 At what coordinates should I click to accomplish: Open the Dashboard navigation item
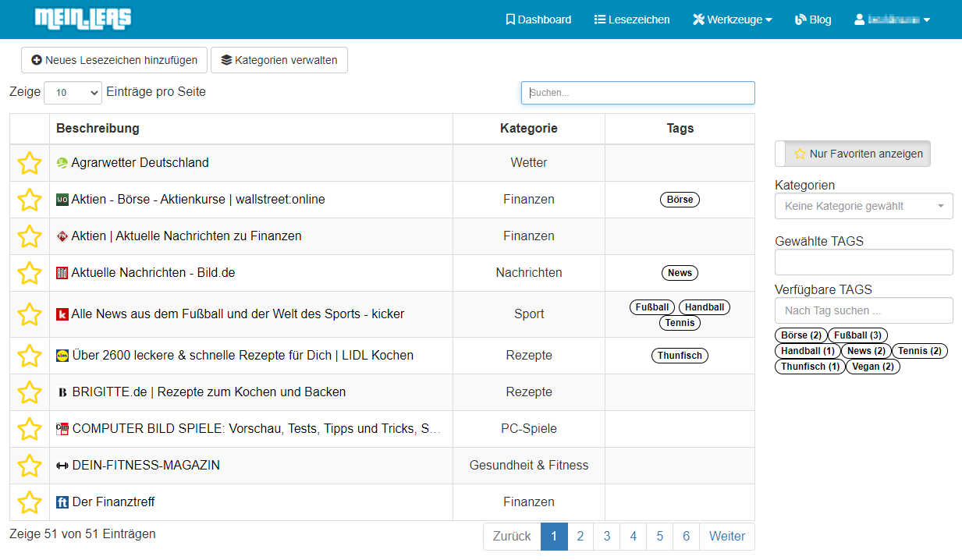point(538,19)
